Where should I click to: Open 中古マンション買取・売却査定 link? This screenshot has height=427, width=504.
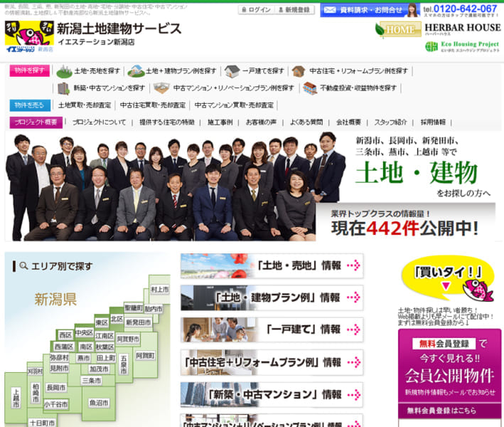tap(234, 105)
